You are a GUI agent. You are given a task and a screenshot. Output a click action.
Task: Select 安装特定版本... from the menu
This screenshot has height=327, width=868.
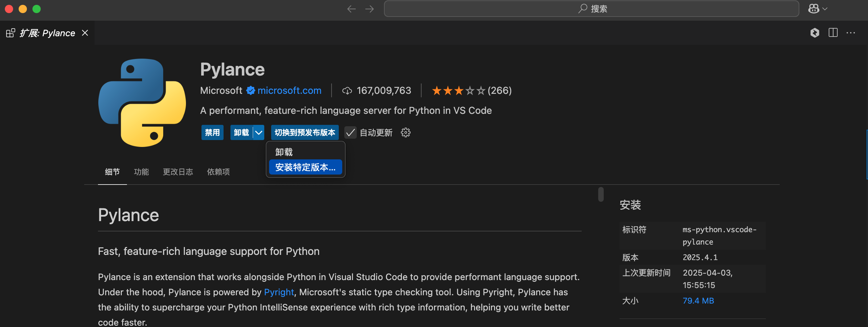(x=305, y=167)
